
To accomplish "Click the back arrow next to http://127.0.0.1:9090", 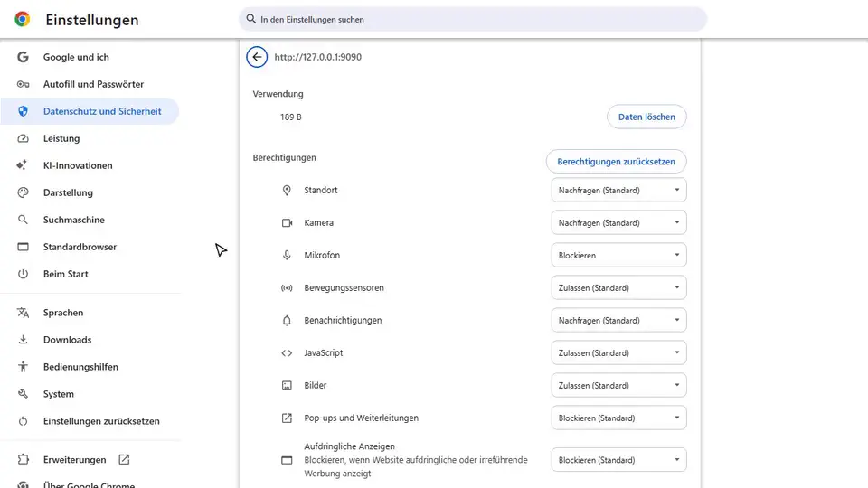I will [257, 57].
